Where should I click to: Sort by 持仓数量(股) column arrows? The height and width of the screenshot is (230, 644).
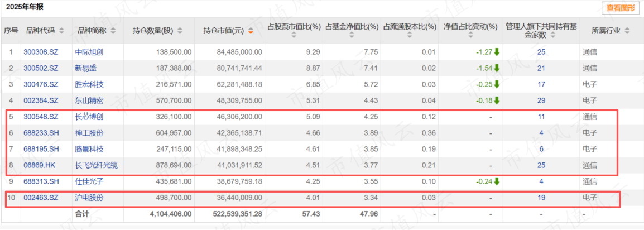tap(180, 31)
